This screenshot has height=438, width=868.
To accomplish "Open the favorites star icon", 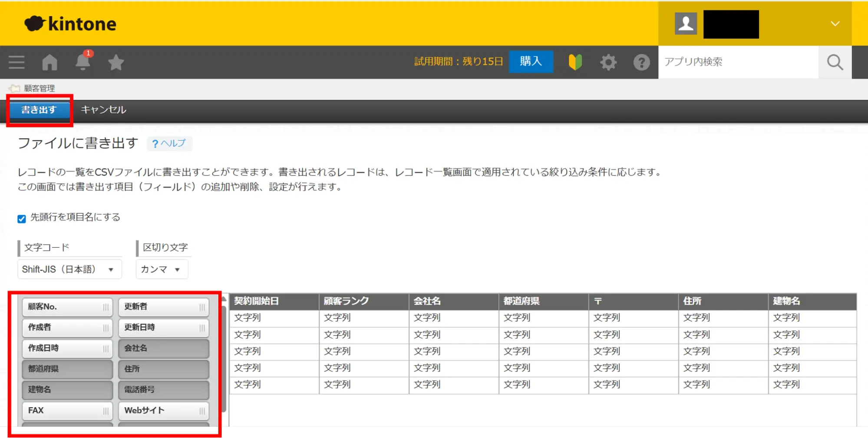I will pos(116,63).
